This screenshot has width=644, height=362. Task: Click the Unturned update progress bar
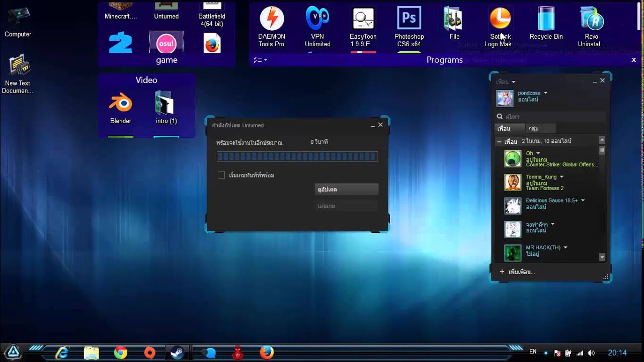(x=297, y=157)
